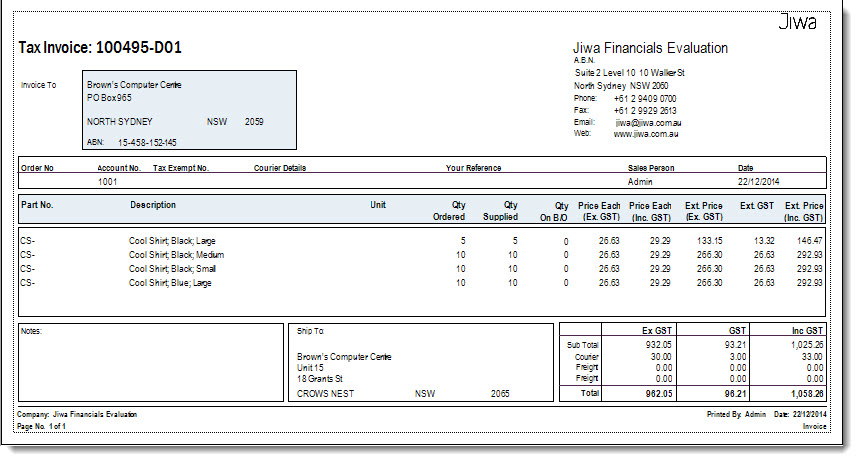Click the Sub Total GST value 93.21
Image resolution: width=858 pixels, height=461 pixels.
coord(735,345)
